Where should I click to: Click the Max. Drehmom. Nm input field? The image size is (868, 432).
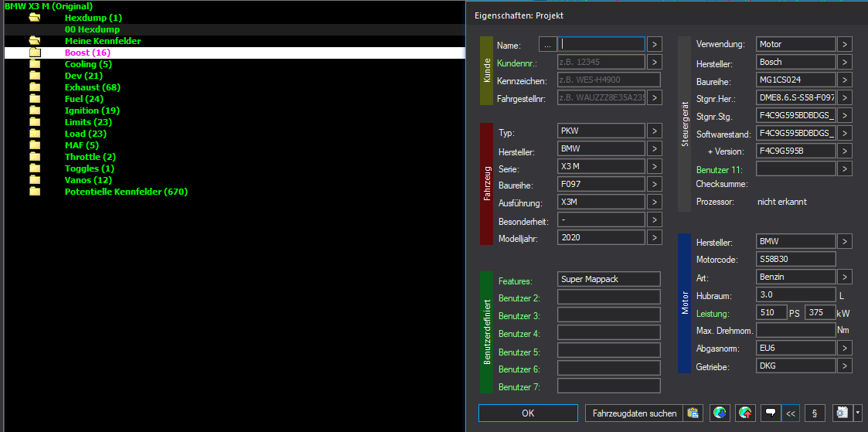pyautogui.click(x=795, y=330)
